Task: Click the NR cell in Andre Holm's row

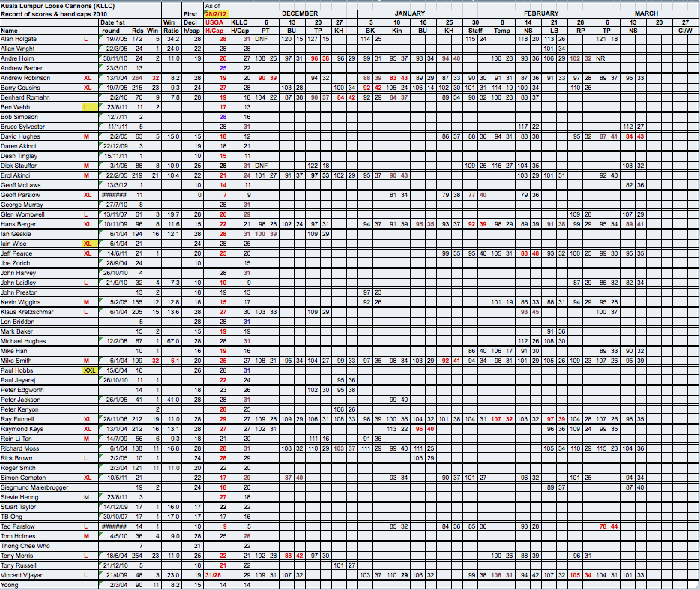Action: [x=600, y=58]
